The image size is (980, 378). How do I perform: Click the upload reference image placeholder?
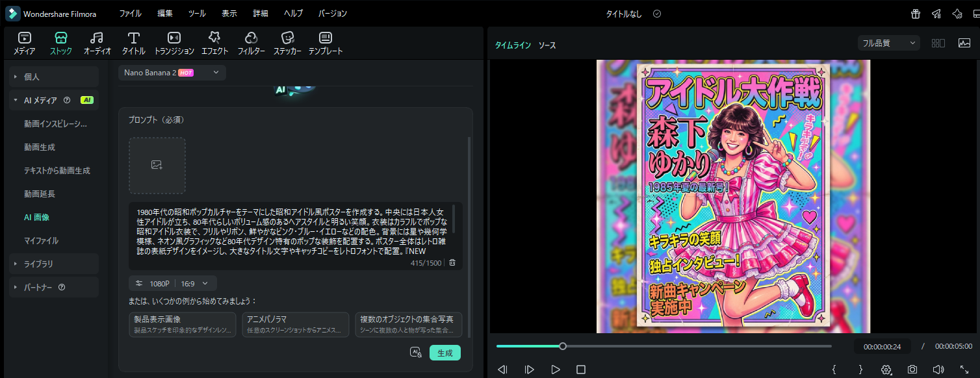157,165
